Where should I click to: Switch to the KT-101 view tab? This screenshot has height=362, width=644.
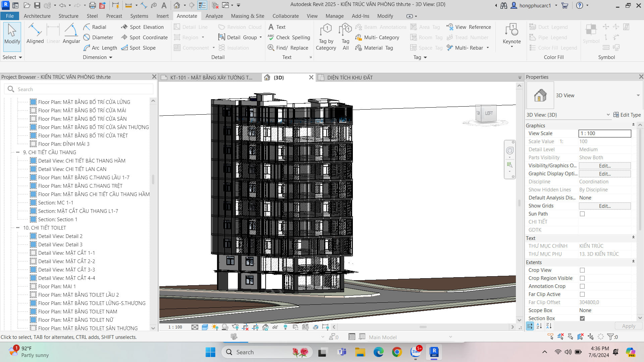211,77
